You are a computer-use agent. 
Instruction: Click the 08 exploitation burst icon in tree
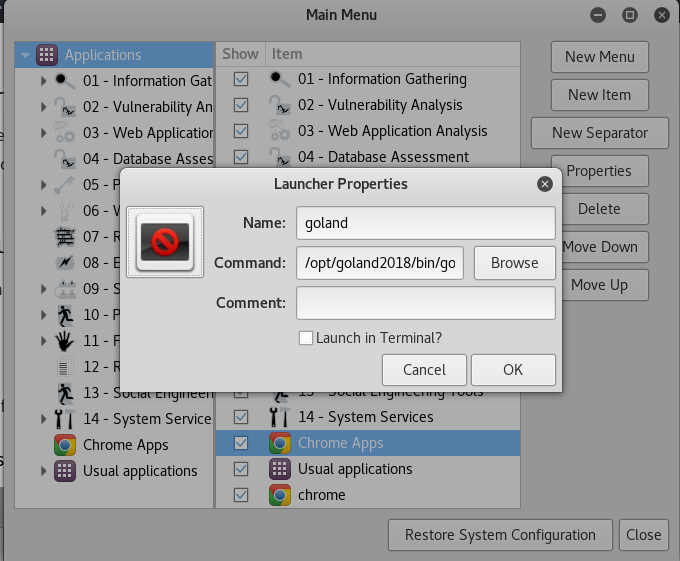tap(65, 263)
